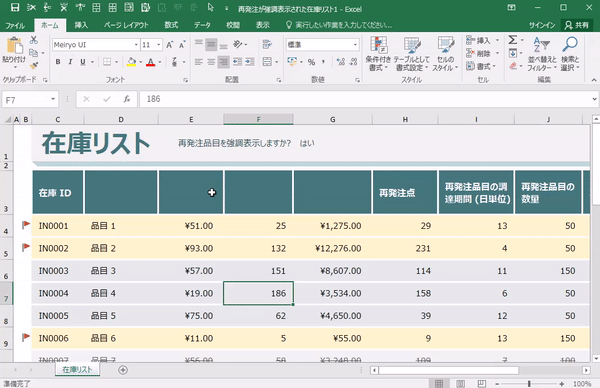Open the number format 標準 dropdown
600x388 pixels.
tap(355, 45)
